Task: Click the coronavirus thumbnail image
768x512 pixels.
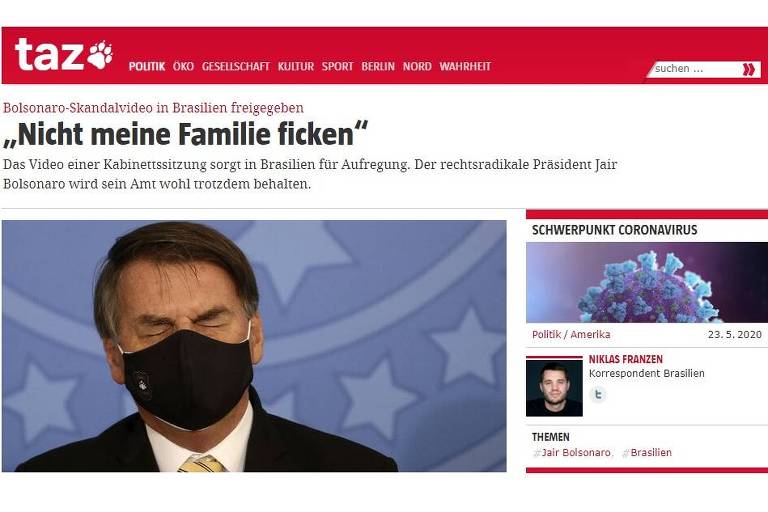Action: 647,282
